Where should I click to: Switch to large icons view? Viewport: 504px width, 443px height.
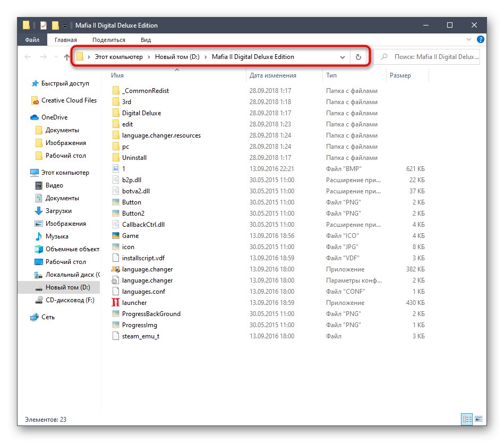click(479, 419)
